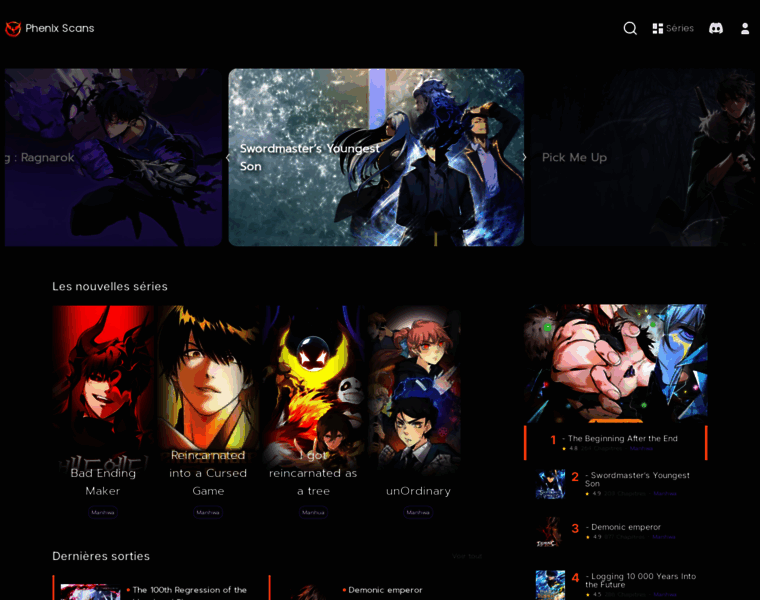Image resolution: width=760 pixels, height=600 pixels.
Task: Click the Phenix Scans site title
Action: (60, 28)
